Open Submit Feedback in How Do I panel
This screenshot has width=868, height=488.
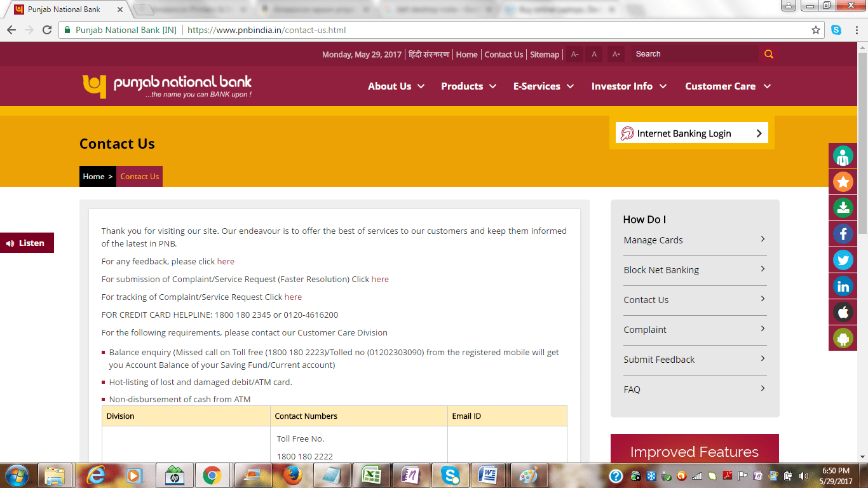pos(695,360)
